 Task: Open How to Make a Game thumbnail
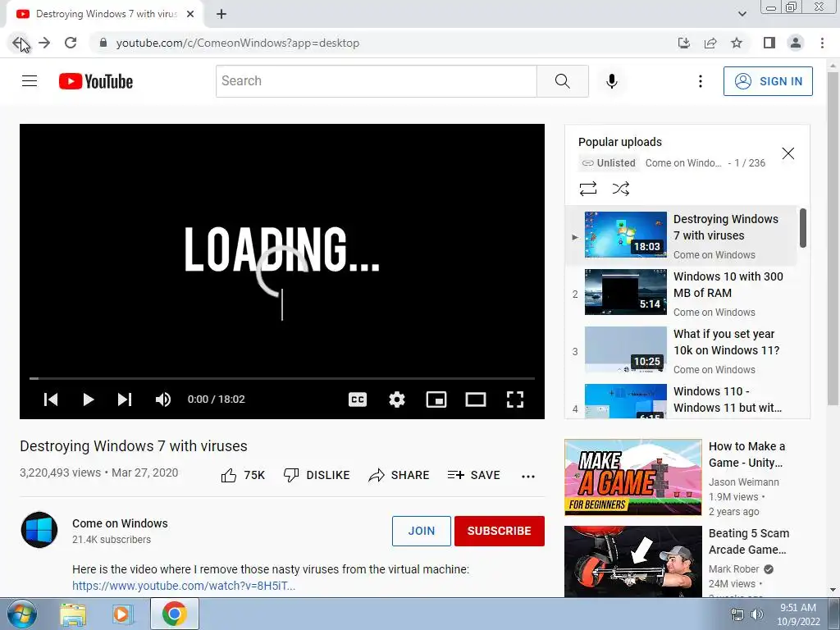point(633,477)
